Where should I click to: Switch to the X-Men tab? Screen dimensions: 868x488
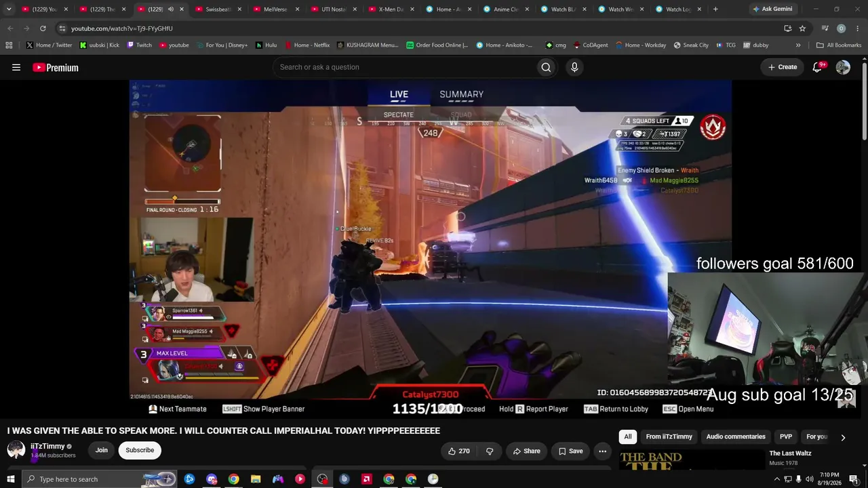click(391, 9)
